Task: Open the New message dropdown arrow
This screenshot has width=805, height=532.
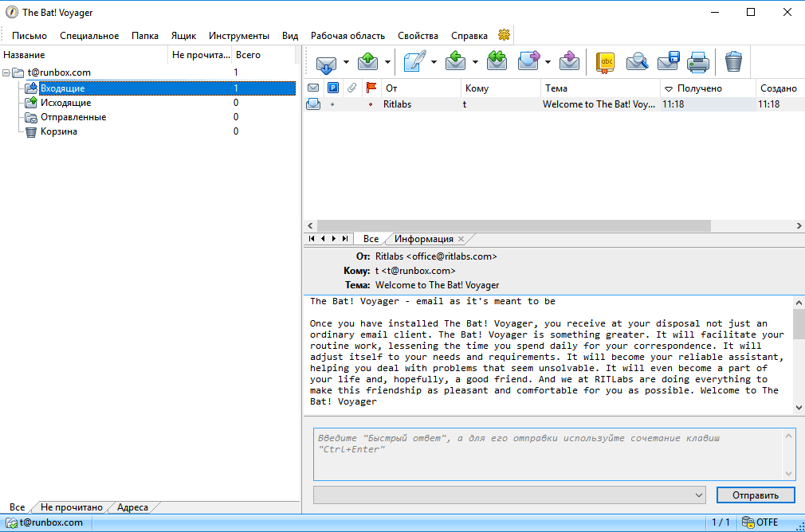Action: click(x=434, y=63)
